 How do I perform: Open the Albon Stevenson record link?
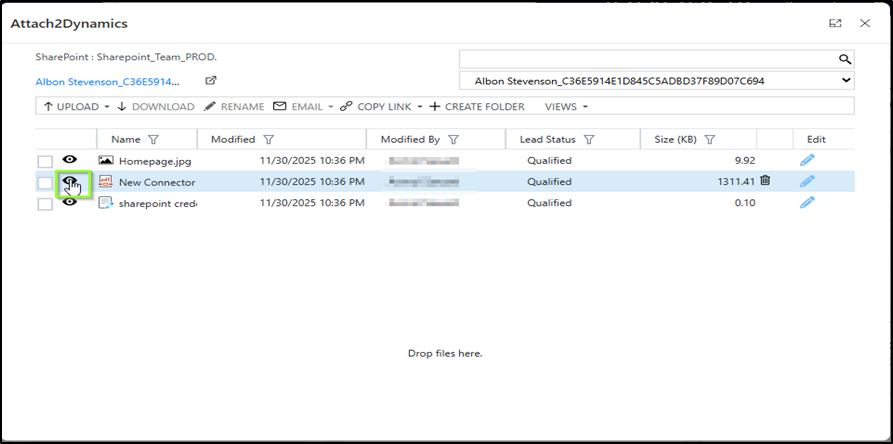[108, 82]
